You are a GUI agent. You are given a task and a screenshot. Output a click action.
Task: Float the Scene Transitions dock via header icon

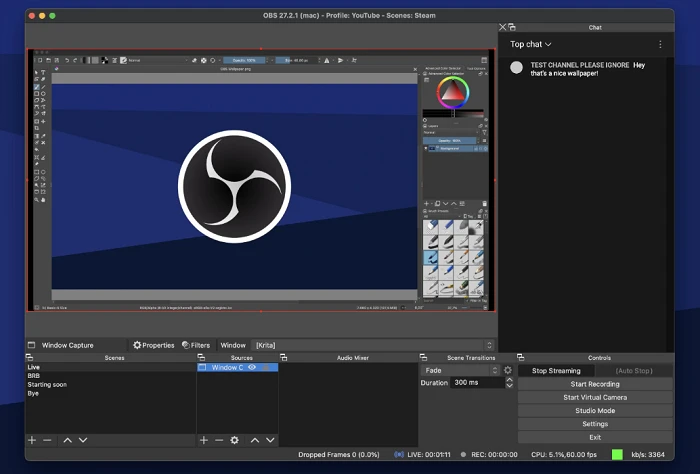point(423,358)
